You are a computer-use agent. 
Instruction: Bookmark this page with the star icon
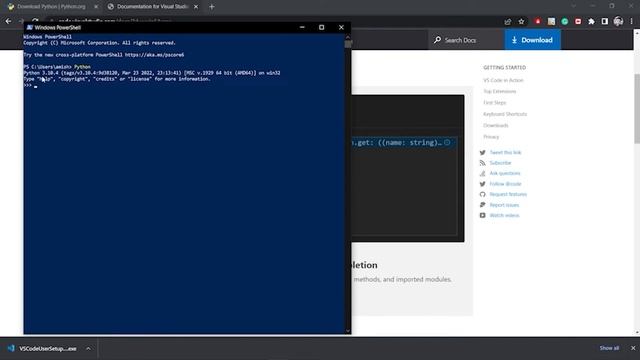tap(521, 21)
